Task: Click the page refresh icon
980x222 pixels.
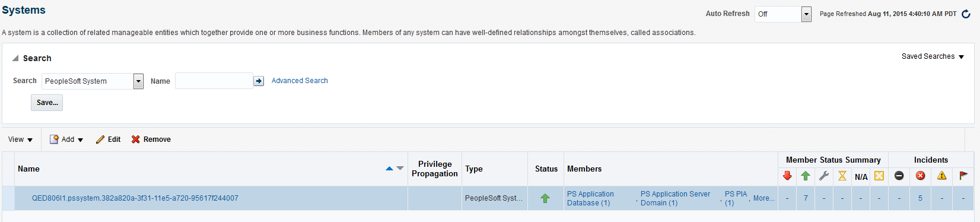Action: (966, 14)
